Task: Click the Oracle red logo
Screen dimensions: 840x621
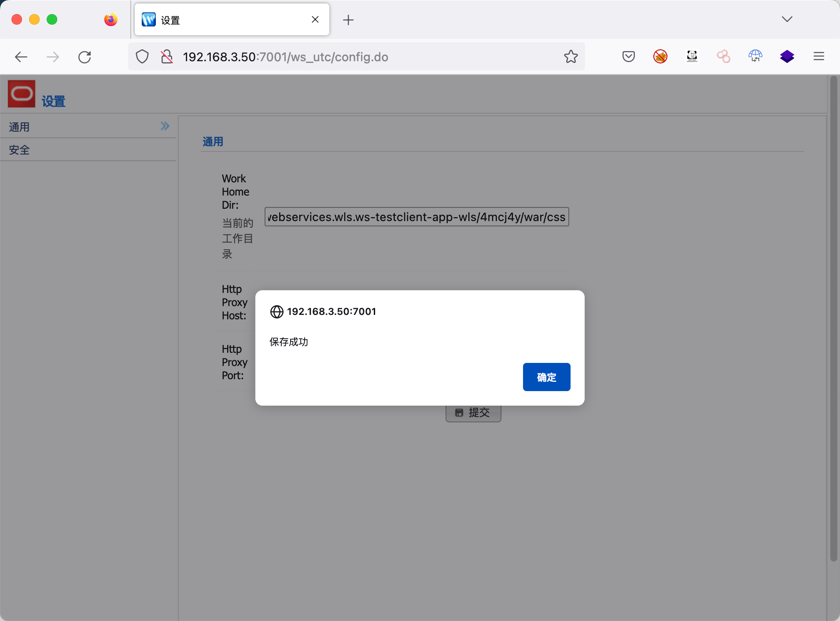Action: [22, 93]
